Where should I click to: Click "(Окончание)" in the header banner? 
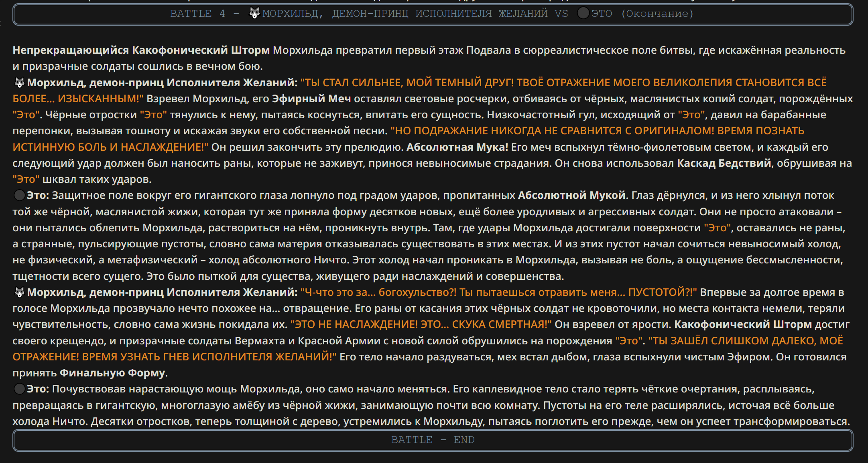coord(657,14)
